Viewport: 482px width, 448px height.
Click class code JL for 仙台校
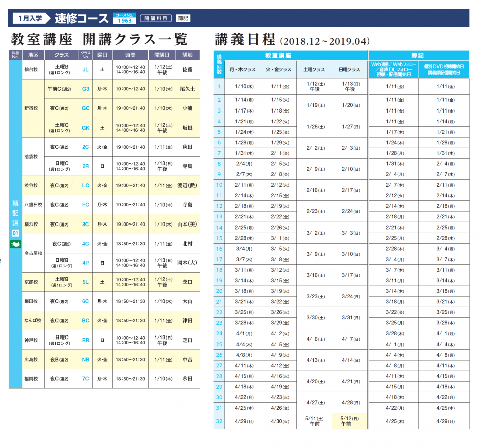tap(86, 70)
